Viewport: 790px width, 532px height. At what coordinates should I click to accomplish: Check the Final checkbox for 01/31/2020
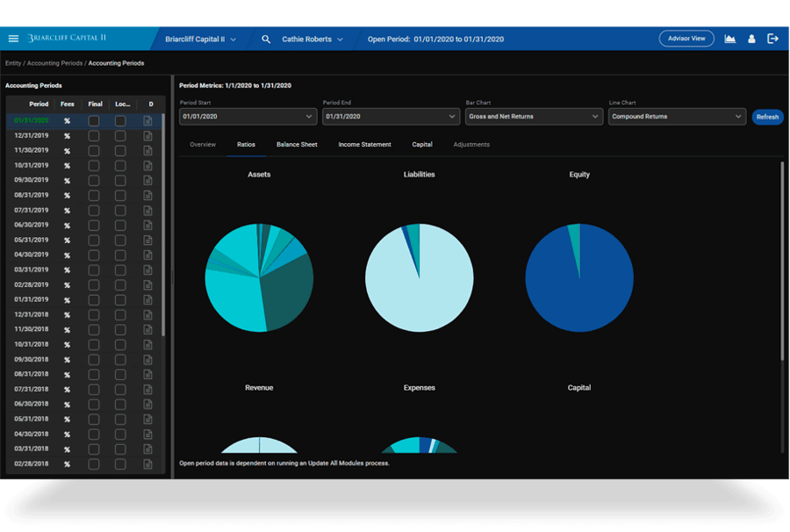click(x=95, y=119)
